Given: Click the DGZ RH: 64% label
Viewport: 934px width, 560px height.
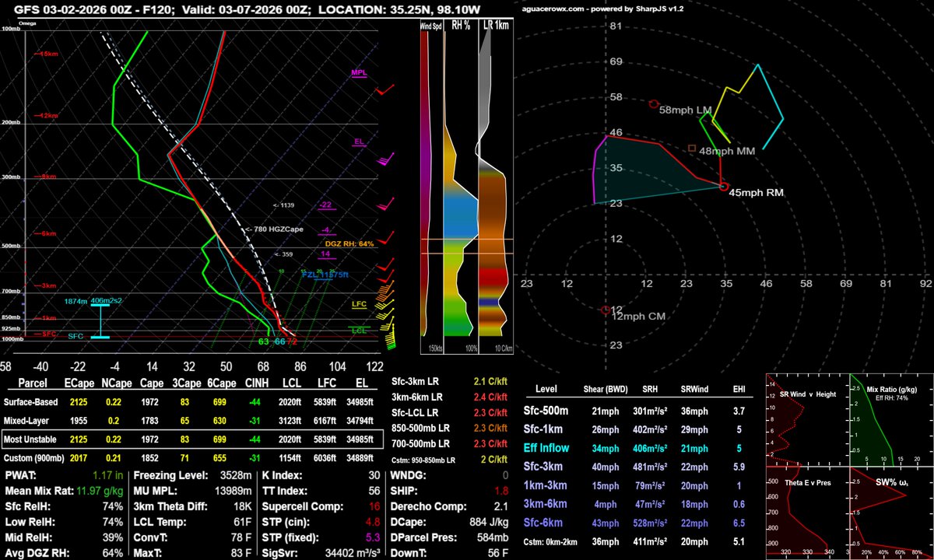Looking at the screenshot, I should (349, 243).
